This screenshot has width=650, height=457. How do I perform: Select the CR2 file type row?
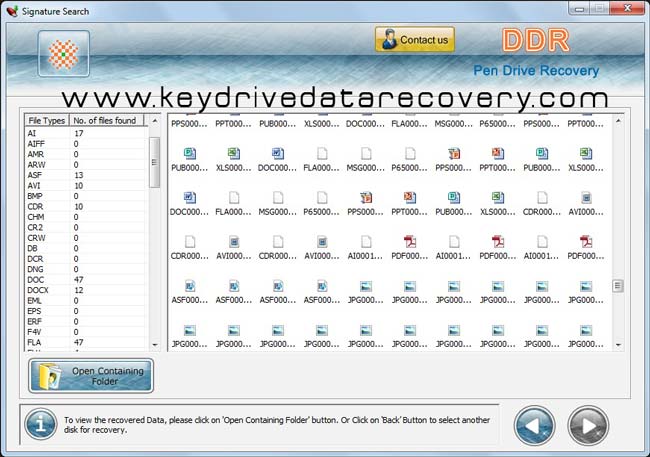pos(86,227)
